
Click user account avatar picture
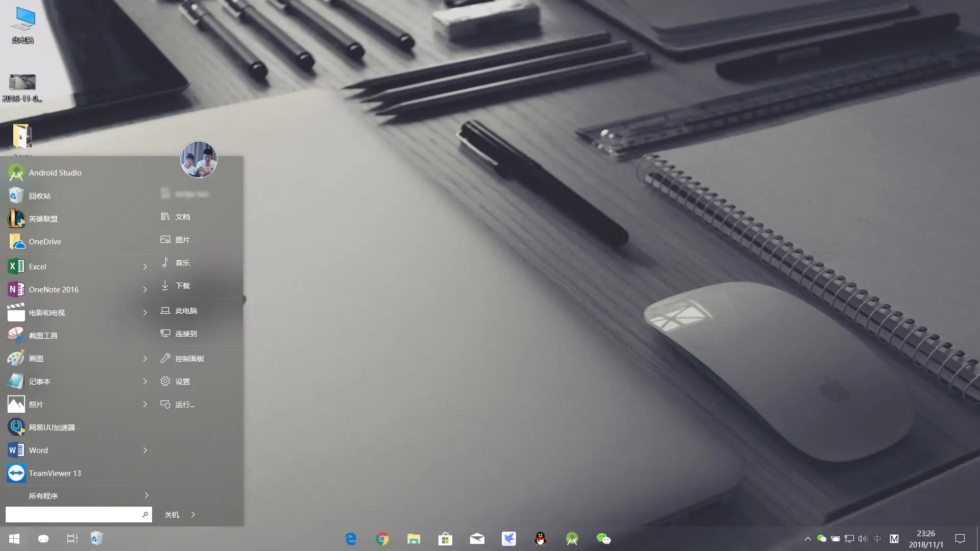[x=199, y=160]
